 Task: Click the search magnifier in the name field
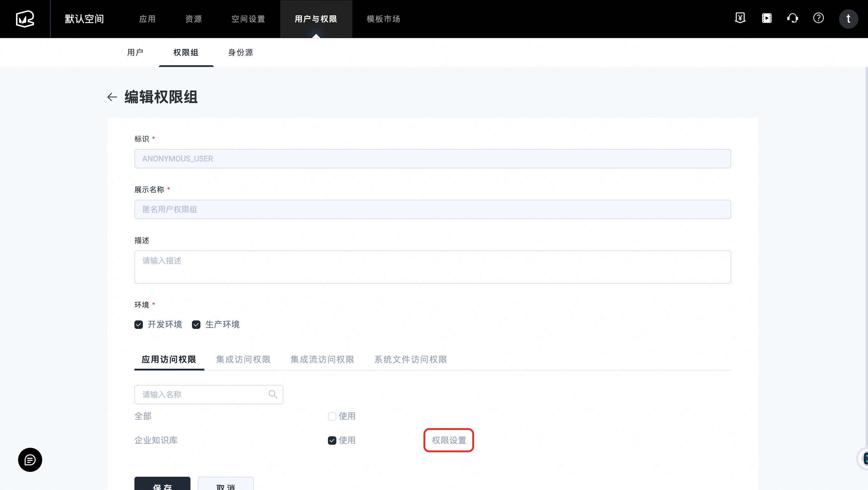272,394
